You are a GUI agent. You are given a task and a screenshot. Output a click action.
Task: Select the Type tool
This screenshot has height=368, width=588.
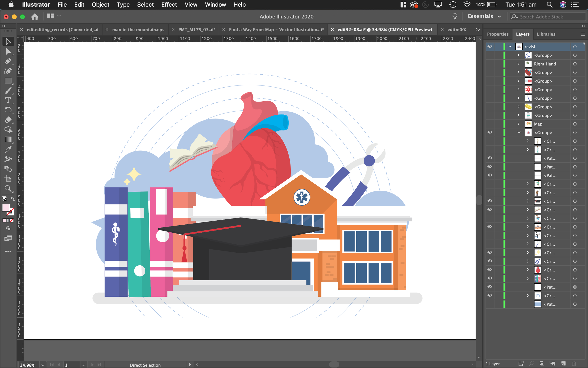pyautogui.click(x=8, y=100)
